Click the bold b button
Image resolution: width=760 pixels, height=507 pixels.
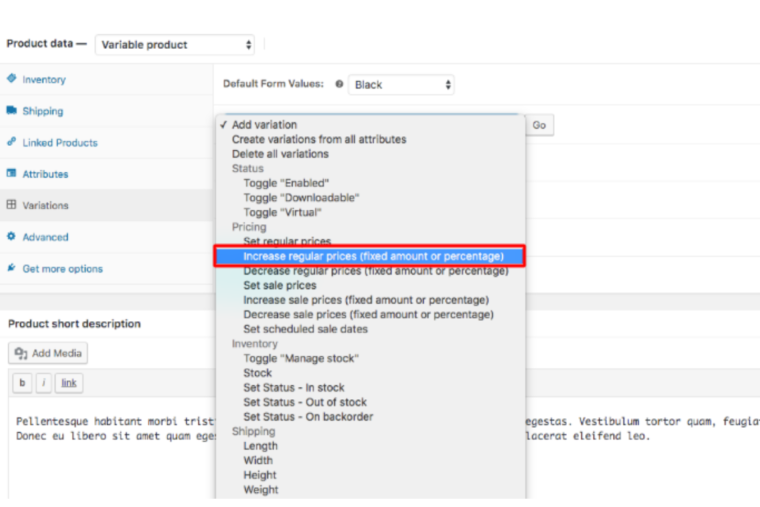[x=22, y=383]
